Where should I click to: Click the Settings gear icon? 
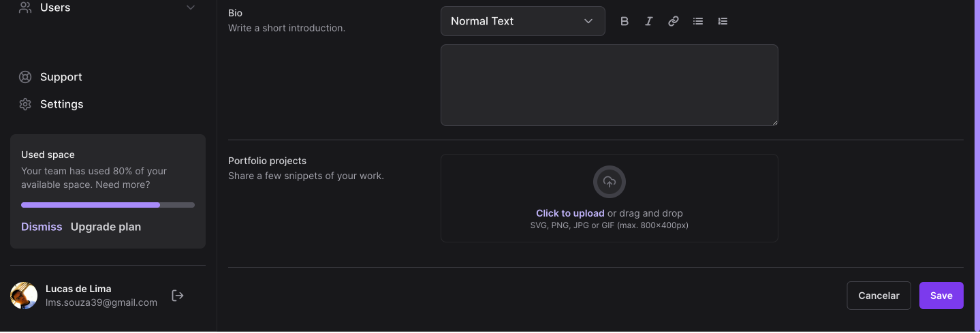click(x=25, y=104)
